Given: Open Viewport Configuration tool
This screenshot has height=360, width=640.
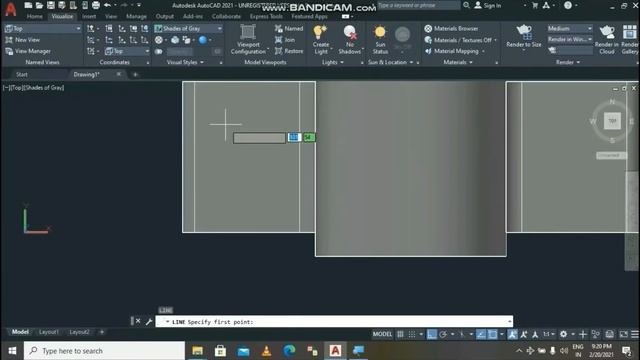Looking at the screenshot, I should point(248,40).
